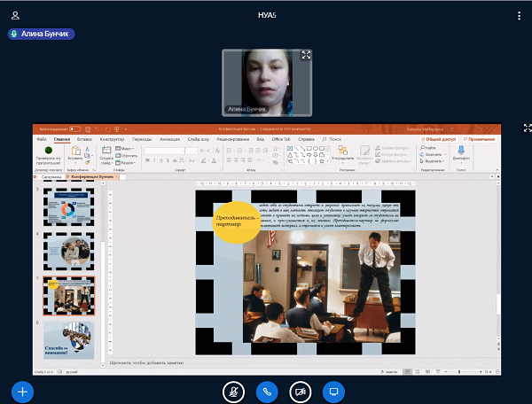Open the Раздел section dropdown

coord(125,163)
